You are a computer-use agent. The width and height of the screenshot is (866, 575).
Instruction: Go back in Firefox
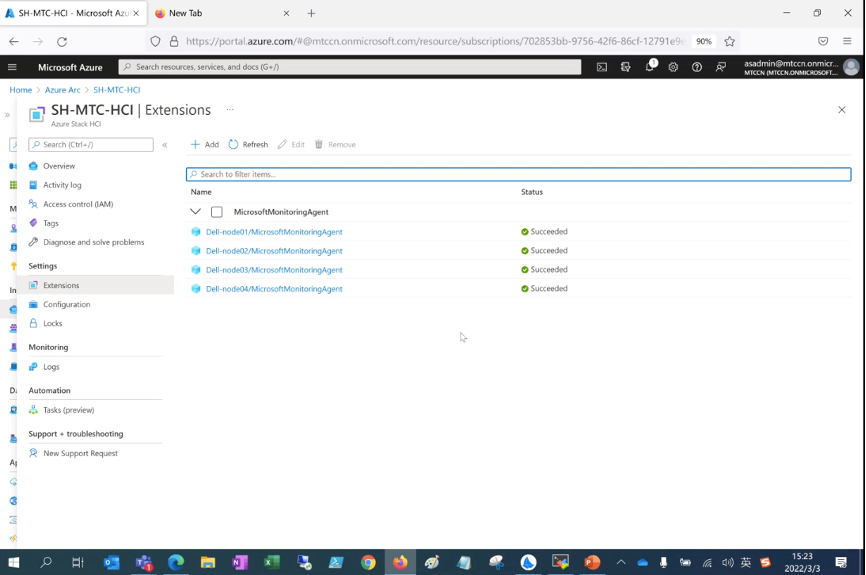tap(14, 41)
